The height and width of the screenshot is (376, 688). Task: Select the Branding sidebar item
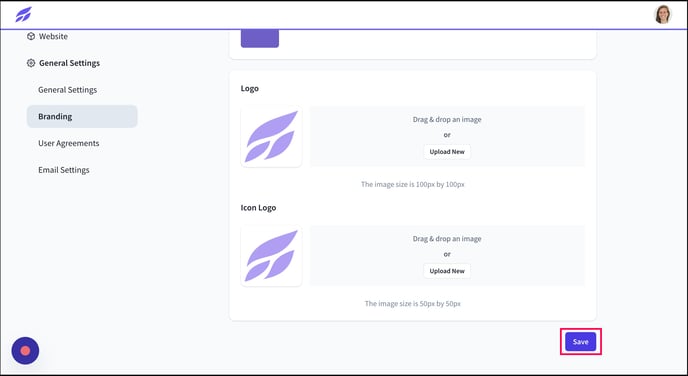pos(82,116)
